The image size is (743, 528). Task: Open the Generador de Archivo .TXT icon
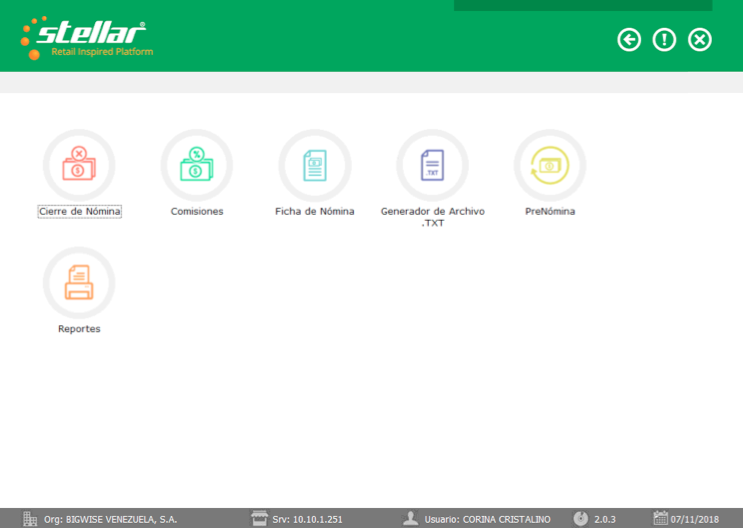tap(432, 165)
